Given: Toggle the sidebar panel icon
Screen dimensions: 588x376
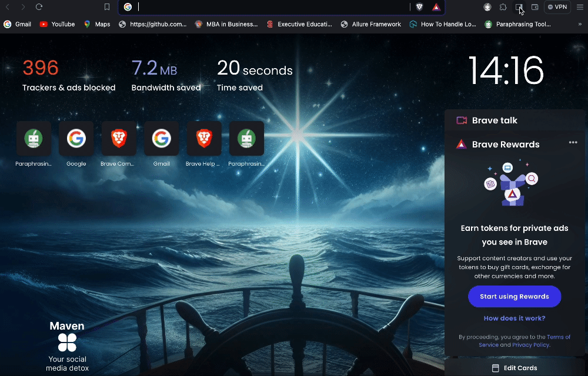Looking at the screenshot, I should [519, 7].
